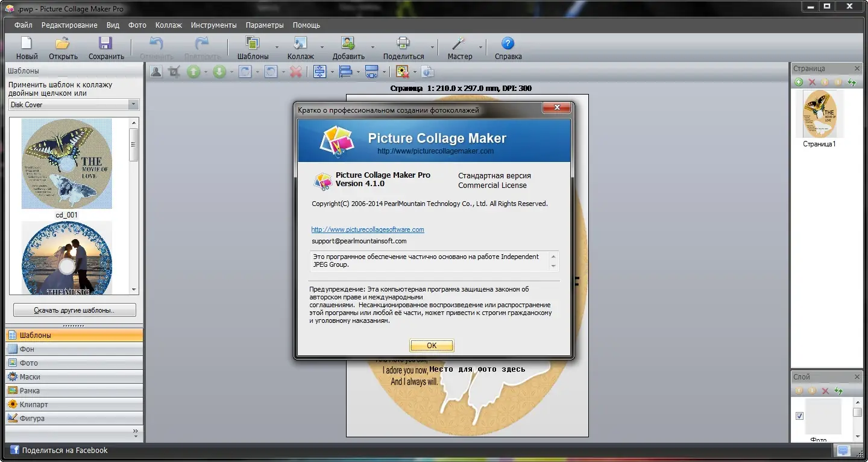
Task: Confirm the About dialog with OK
Action: [x=432, y=346]
